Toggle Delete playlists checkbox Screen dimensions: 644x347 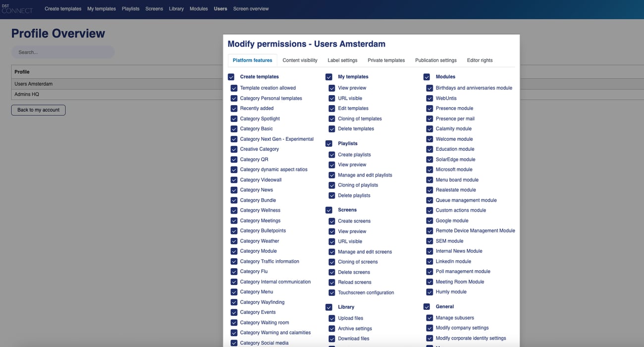coord(332,195)
